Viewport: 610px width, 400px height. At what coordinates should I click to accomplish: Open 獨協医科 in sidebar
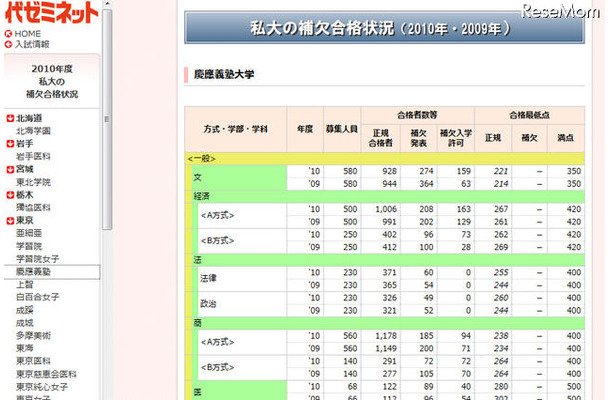click(33, 207)
